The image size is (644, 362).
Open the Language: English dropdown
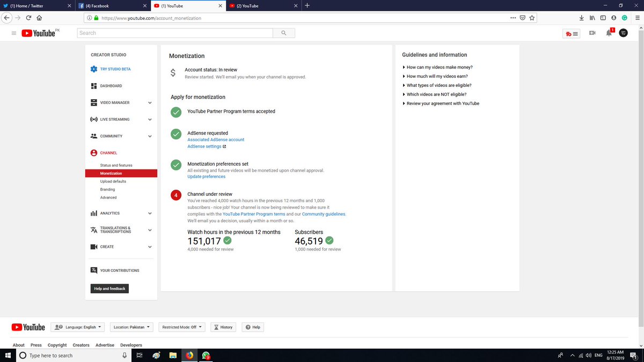pyautogui.click(x=78, y=327)
